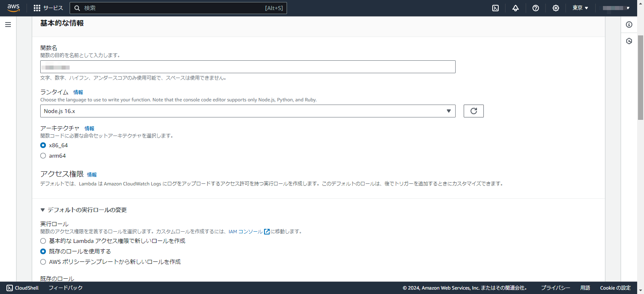This screenshot has height=294, width=644.
Task: Open Cookie の設定 in footer
Action: point(615,288)
